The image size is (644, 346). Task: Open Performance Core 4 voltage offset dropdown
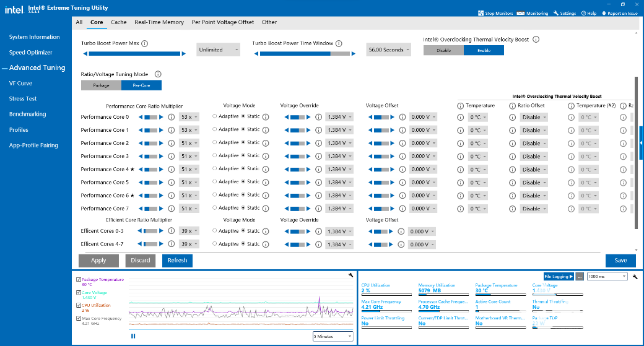[x=423, y=169]
